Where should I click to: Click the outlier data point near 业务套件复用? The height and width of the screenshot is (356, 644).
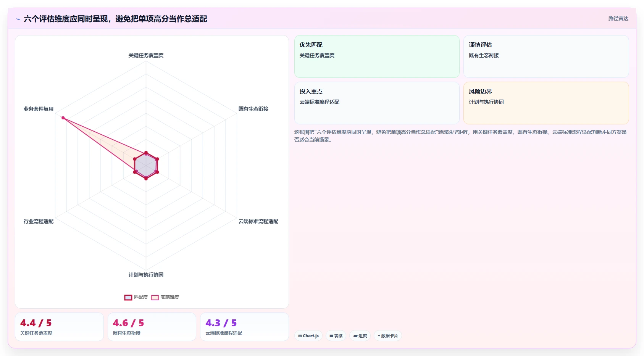(x=63, y=118)
